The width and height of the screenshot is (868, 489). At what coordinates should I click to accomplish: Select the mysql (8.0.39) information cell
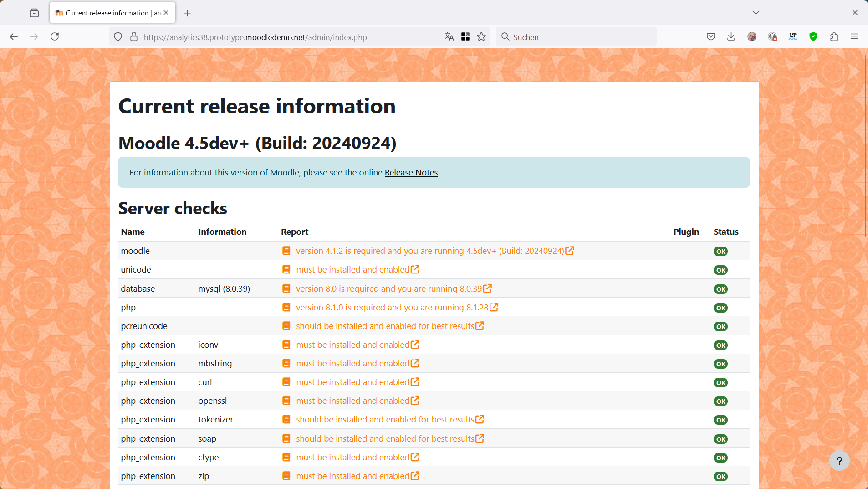coord(224,289)
